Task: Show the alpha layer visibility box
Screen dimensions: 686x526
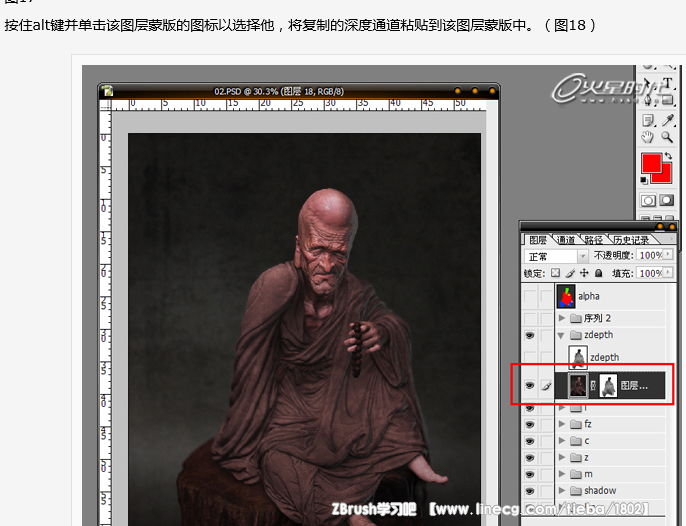Action: click(x=530, y=296)
